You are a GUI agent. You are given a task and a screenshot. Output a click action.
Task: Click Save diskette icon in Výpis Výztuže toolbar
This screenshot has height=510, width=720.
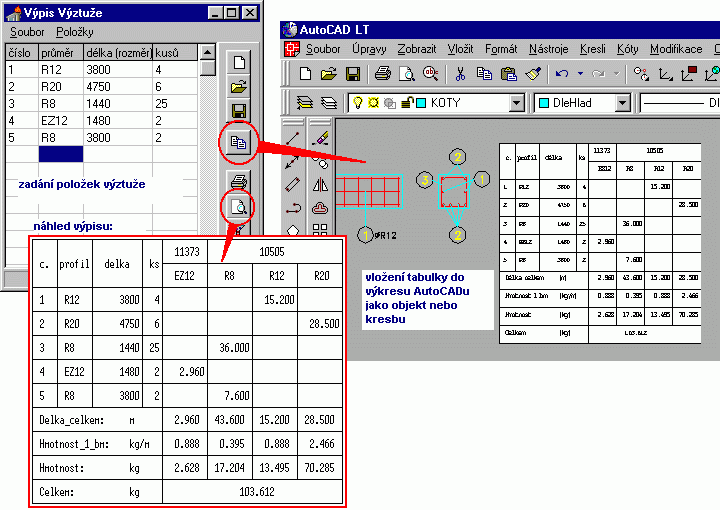(239, 111)
